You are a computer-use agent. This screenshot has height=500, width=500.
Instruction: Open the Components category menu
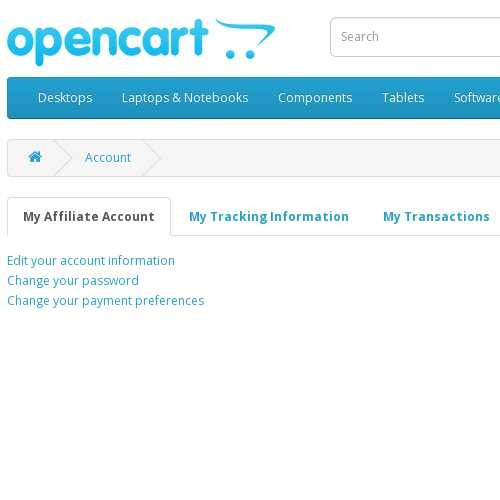tap(315, 98)
